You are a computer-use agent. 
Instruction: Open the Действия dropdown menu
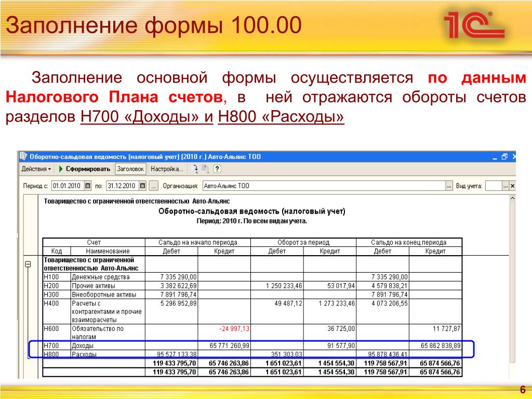coord(36,169)
